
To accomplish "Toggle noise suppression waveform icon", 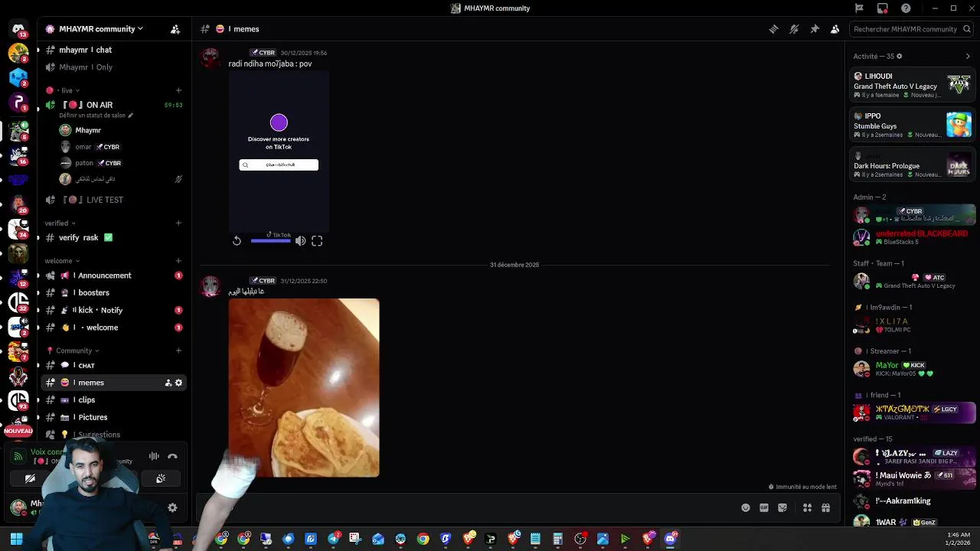I will pos(154,456).
